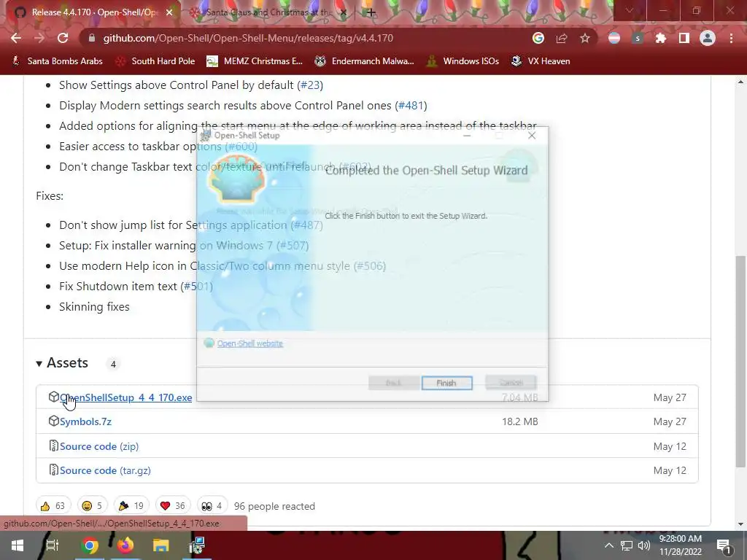Click the 18.2 MB size text

(x=519, y=422)
